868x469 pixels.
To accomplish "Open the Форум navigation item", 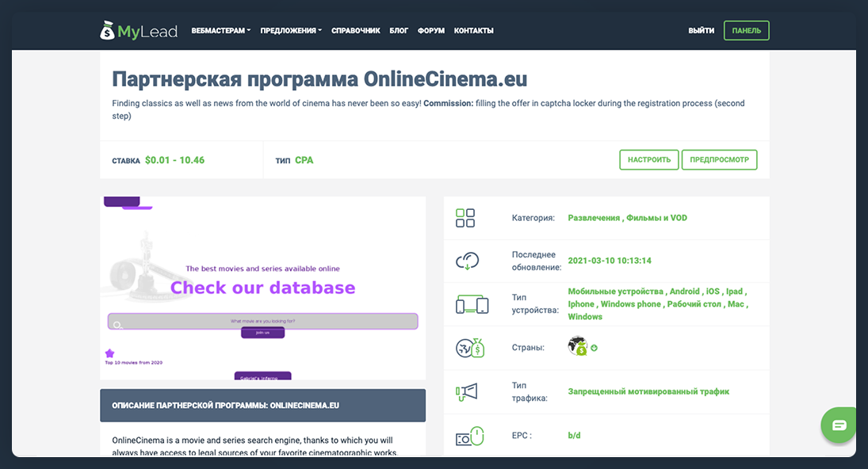I will click(431, 31).
